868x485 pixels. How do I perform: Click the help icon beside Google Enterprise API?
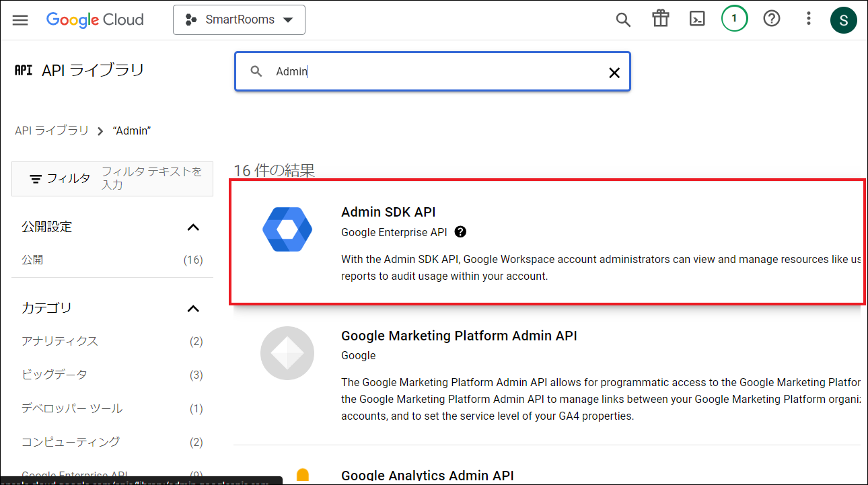click(460, 232)
